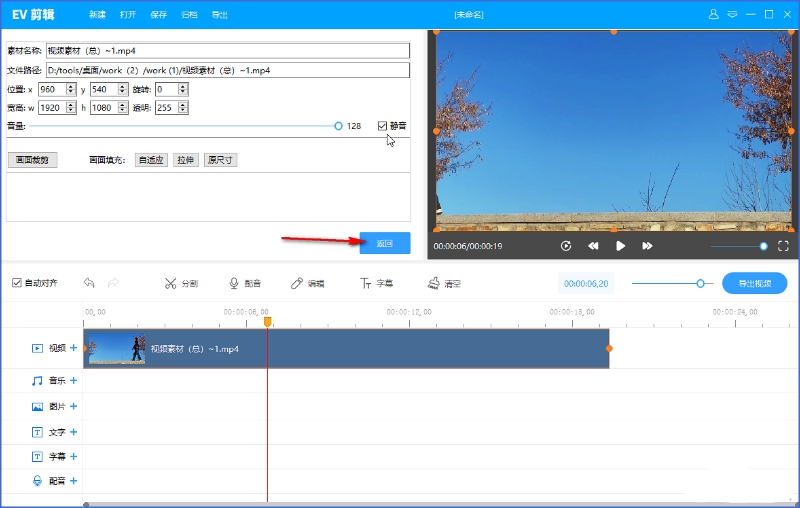Image resolution: width=800 pixels, height=508 pixels.
Task: Click the user account icon in title bar
Action: coord(713,15)
